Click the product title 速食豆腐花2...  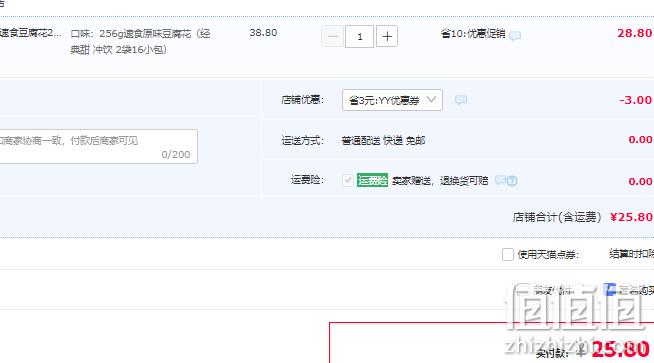click(x=30, y=33)
